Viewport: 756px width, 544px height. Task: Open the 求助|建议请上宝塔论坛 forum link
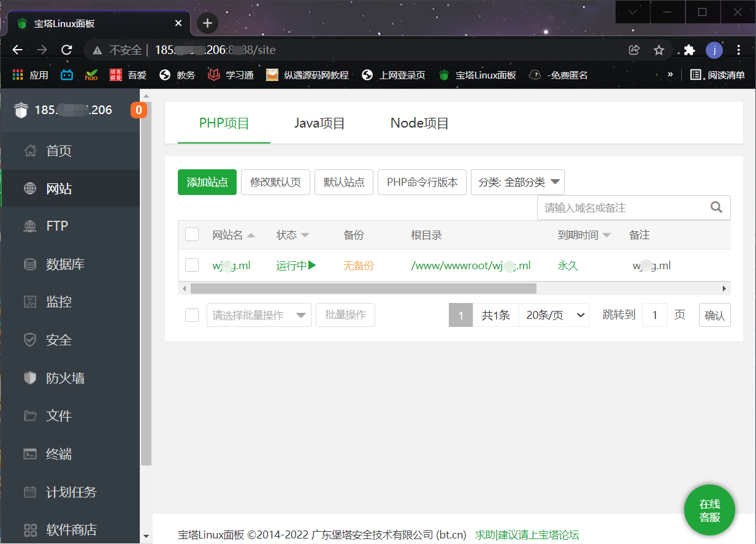pyautogui.click(x=527, y=535)
